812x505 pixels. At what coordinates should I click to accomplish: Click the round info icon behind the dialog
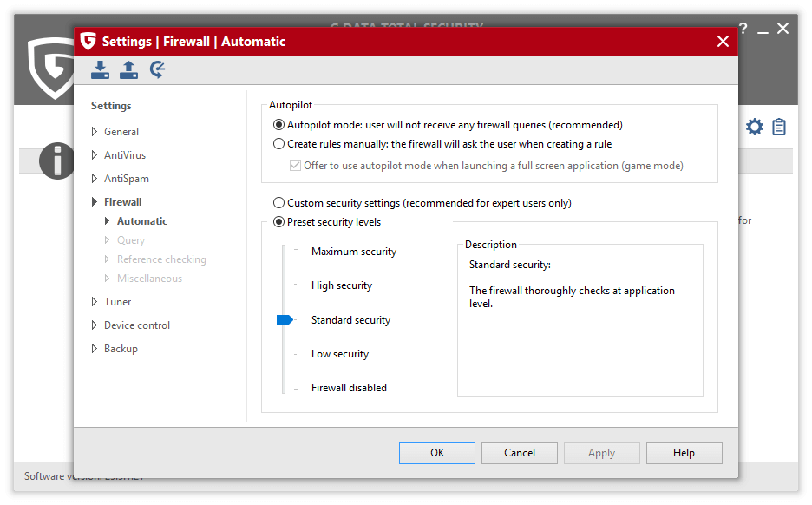tap(56, 161)
